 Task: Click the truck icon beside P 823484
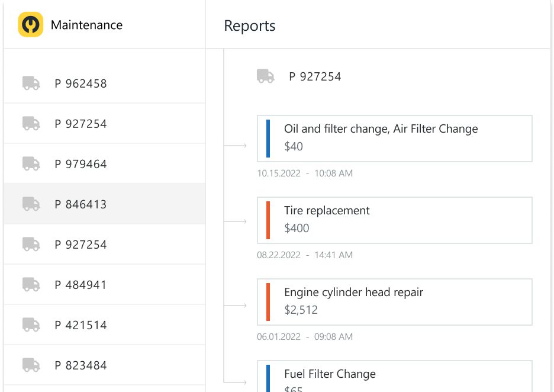point(31,365)
